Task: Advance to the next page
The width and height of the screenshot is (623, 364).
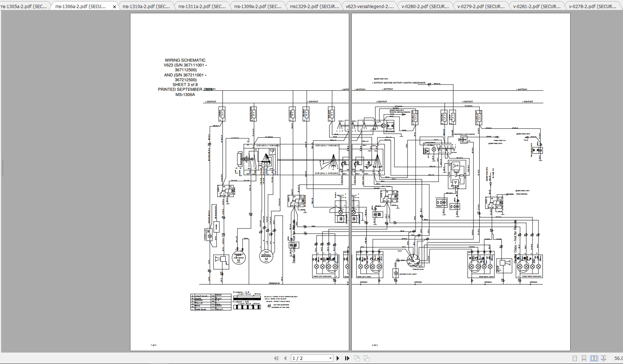Action: [x=338, y=358]
